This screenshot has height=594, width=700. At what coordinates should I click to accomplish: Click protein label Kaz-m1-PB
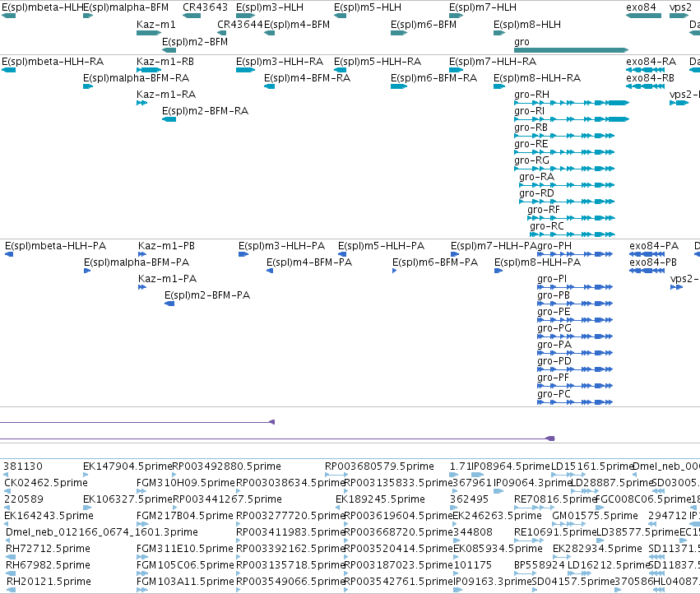(166, 246)
